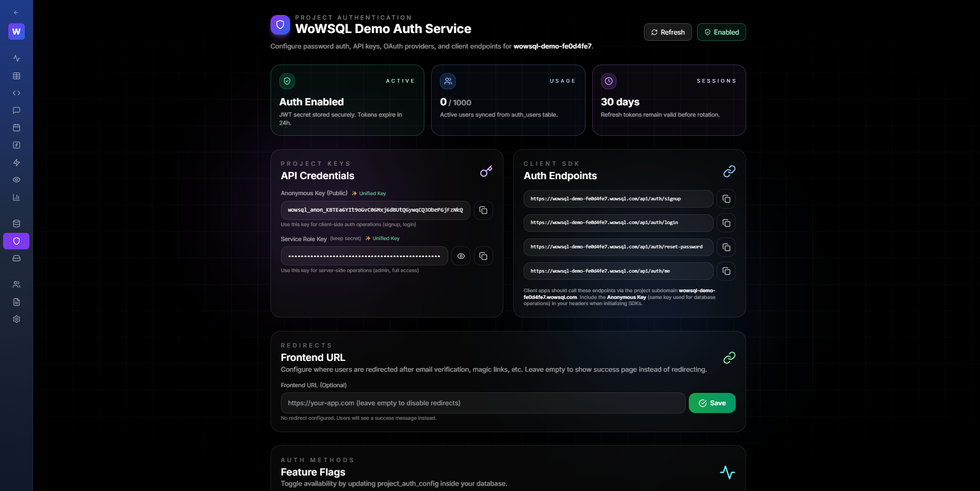Image resolution: width=980 pixels, height=491 pixels.
Task: Open the Realtime lightning bolt icon
Action: click(16, 163)
